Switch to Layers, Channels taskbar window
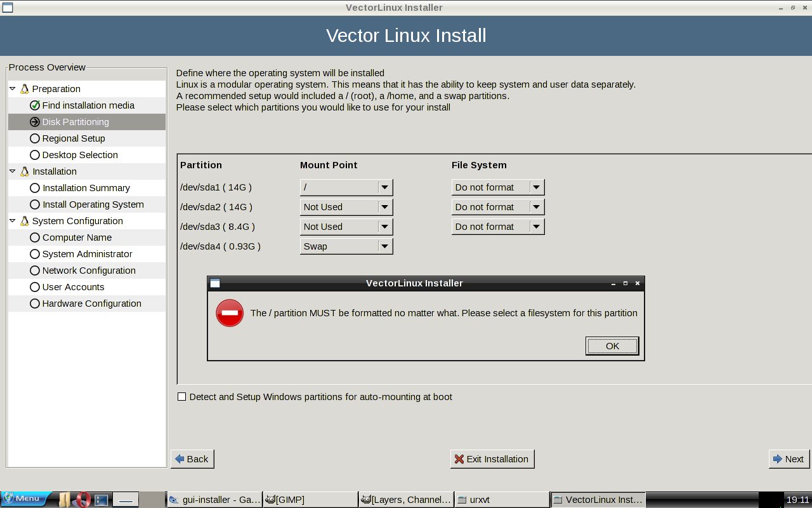Screen dimensions: 812x508 click(x=406, y=500)
